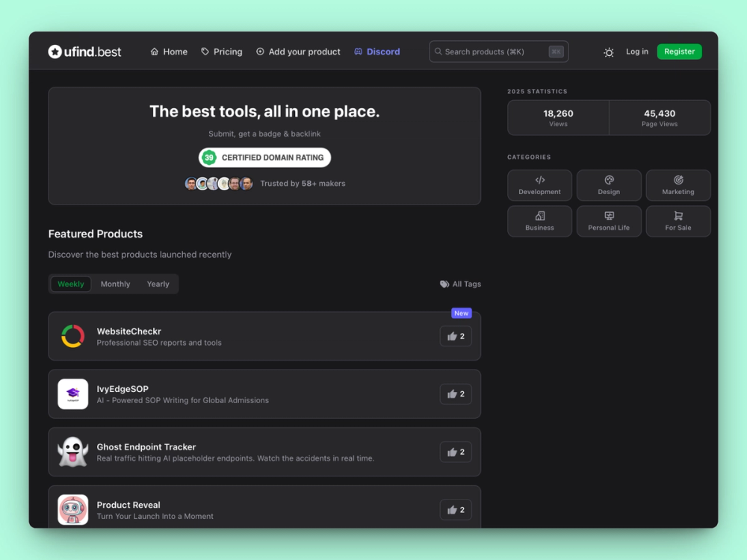Image resolution: width=747 pixels, height=560 pixels.
Task: Open the Business category icon
Action: [x=539, y=217]
